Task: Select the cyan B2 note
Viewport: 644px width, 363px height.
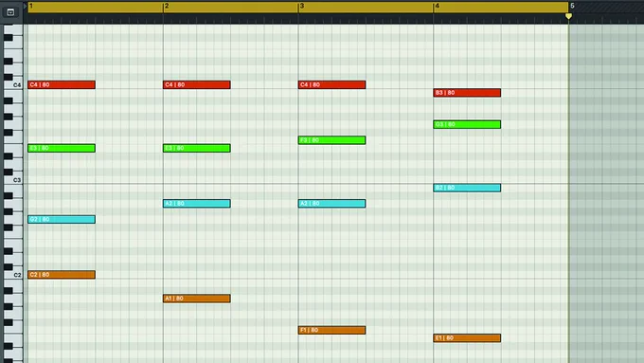Action: point(467,188)
